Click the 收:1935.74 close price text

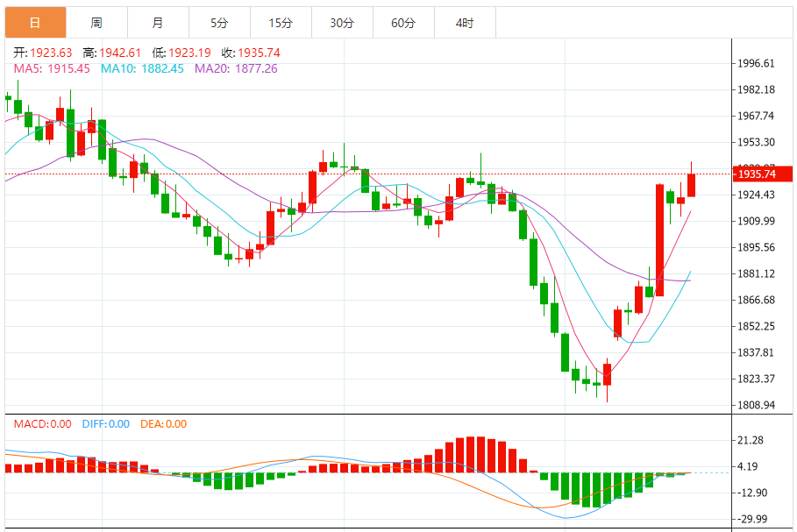coord(251,53)
